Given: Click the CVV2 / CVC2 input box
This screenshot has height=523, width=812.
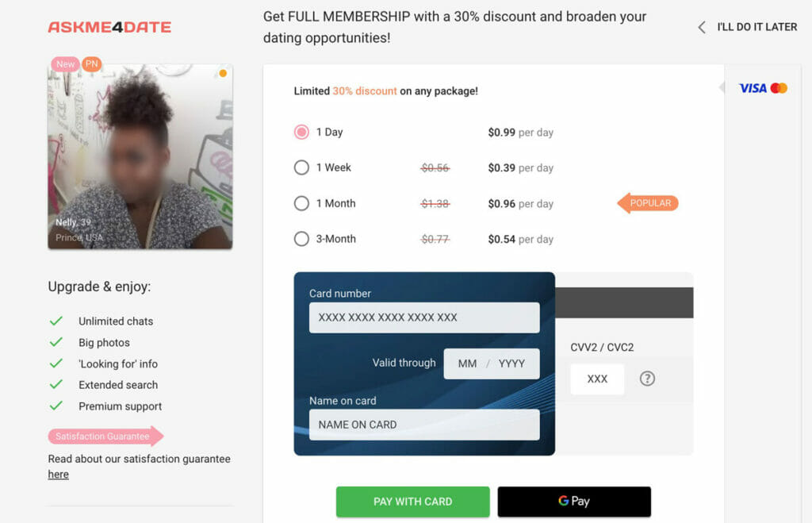Looking at the screenshot, I should click(x=597, y=379).
